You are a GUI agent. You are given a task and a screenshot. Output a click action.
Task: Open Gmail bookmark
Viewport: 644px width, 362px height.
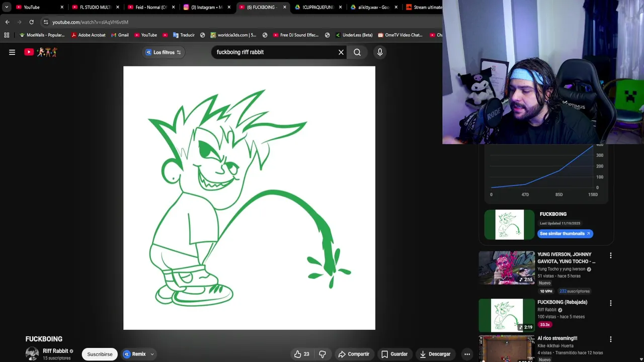tap(119, 35)
